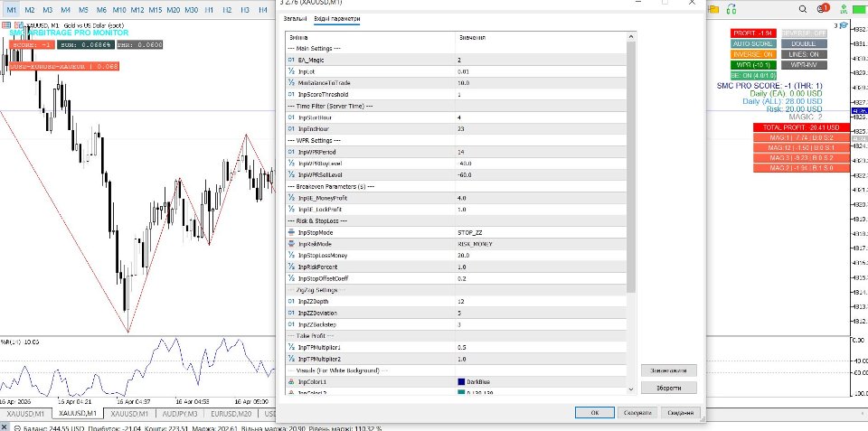Click the double-type icon beside InpLot

(291, 71)
